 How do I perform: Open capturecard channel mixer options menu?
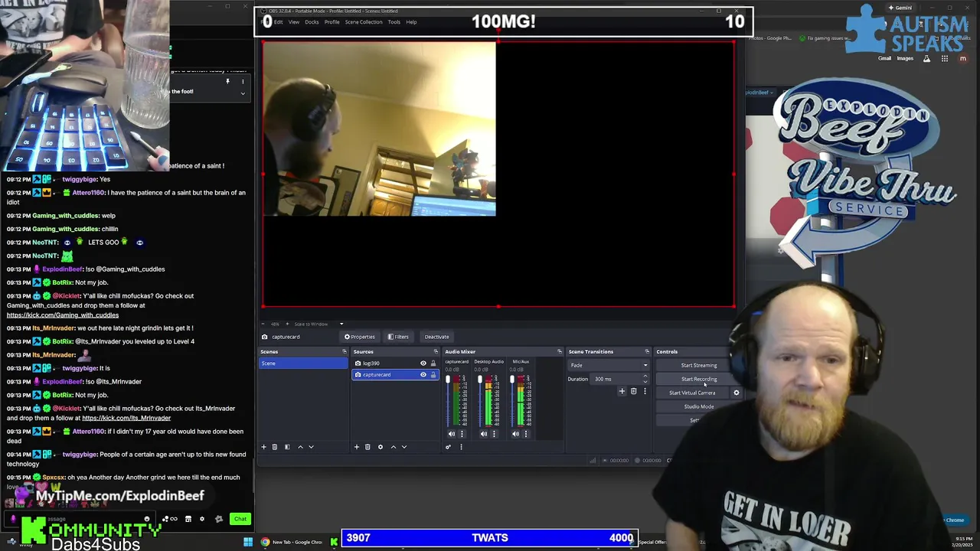point(462,434)
